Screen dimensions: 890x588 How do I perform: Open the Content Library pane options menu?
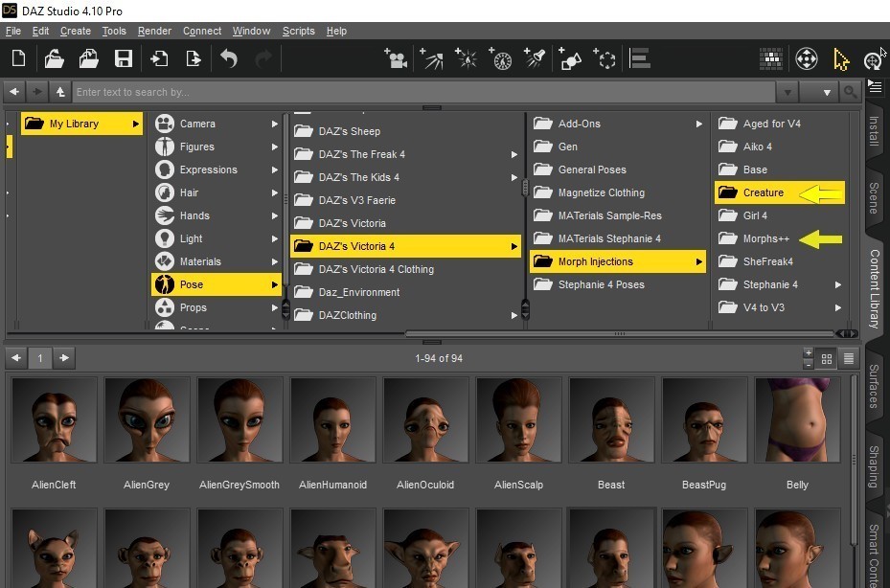pos(875,87)
